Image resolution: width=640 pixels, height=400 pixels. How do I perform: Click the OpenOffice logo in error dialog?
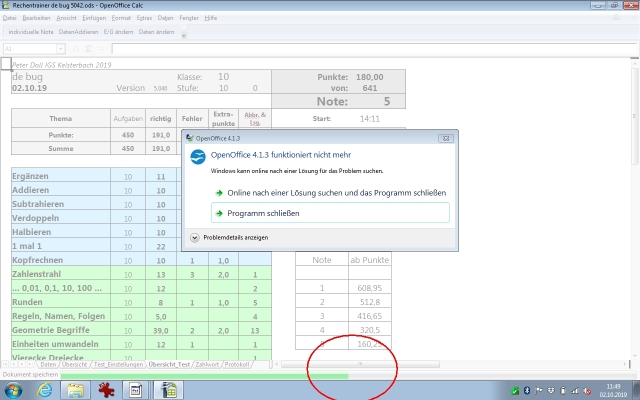coord(198,157)
